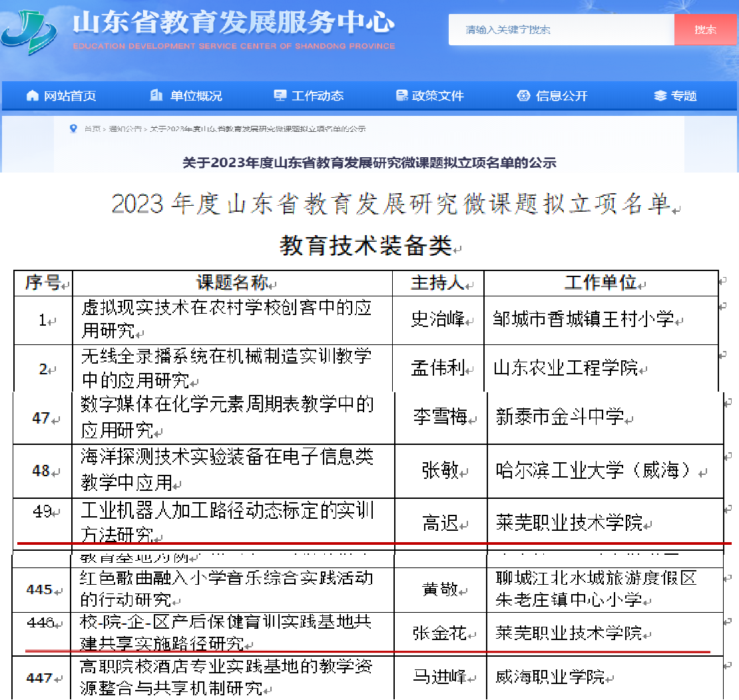The width and height of the screenshot is (739, 700).
Task: Click the location pin icon in breadcrumb
Action: point(73,129)
